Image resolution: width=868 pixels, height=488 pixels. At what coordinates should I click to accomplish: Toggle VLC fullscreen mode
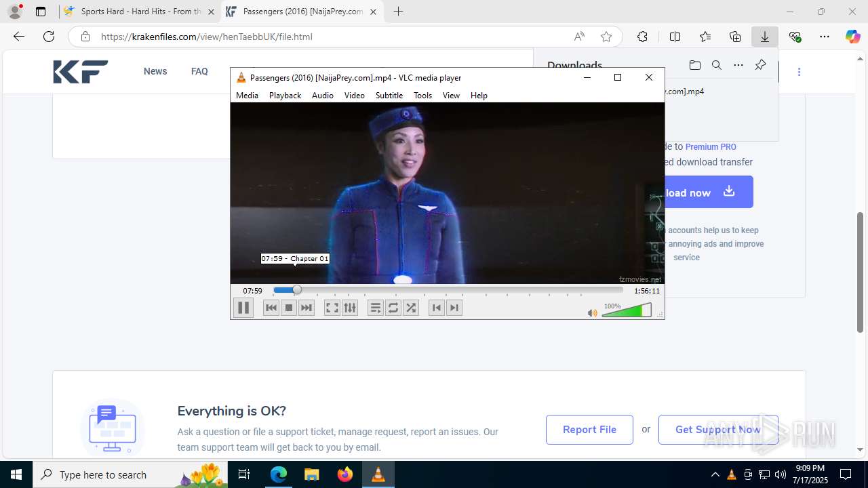[332, 308]
